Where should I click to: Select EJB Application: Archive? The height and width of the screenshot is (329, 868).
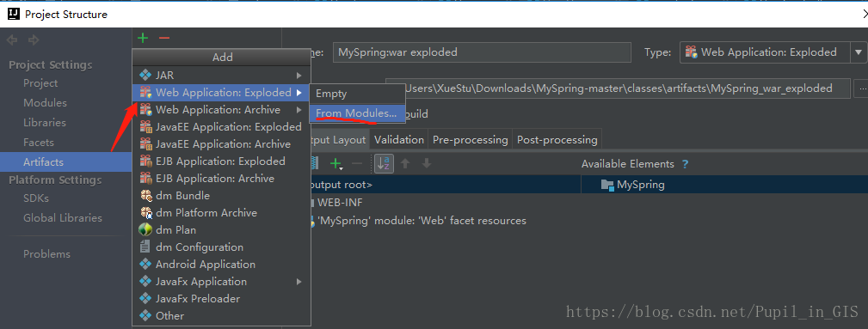point(221,178)
